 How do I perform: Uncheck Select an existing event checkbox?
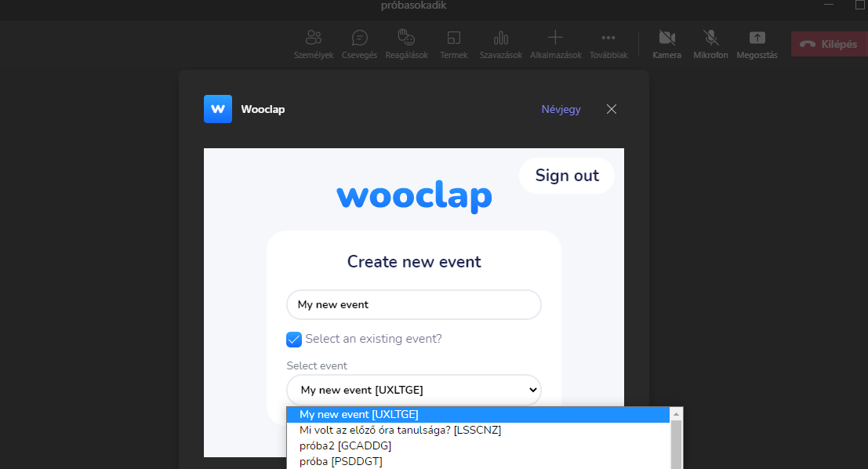294,339
